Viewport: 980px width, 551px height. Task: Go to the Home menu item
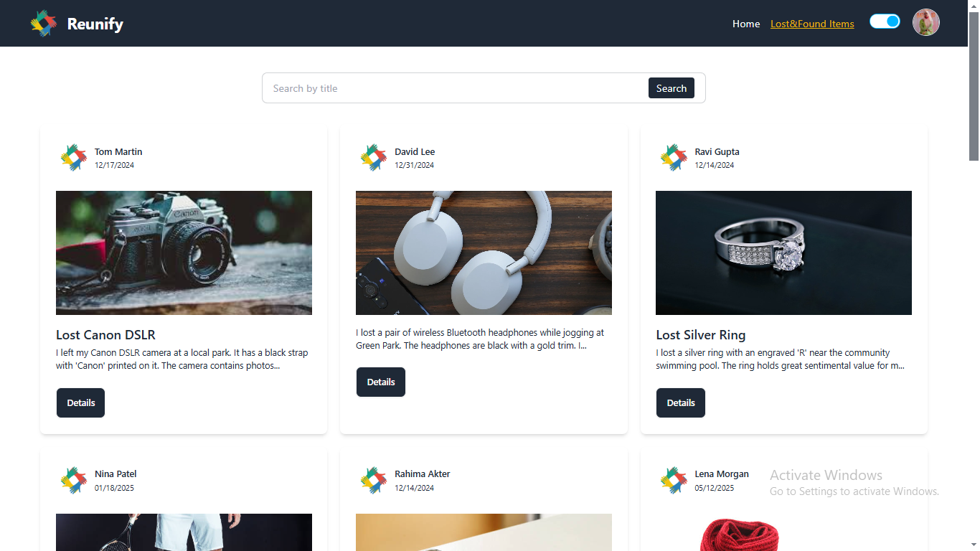click(x=746, y=24)
